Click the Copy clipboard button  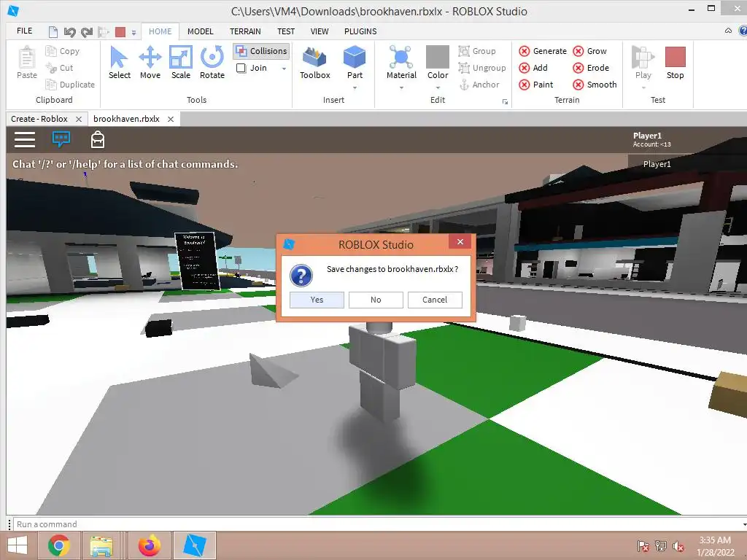63,51
